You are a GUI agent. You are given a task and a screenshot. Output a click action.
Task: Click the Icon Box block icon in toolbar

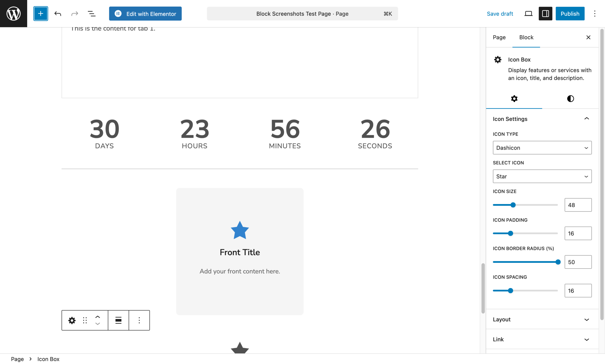(72, 320)
